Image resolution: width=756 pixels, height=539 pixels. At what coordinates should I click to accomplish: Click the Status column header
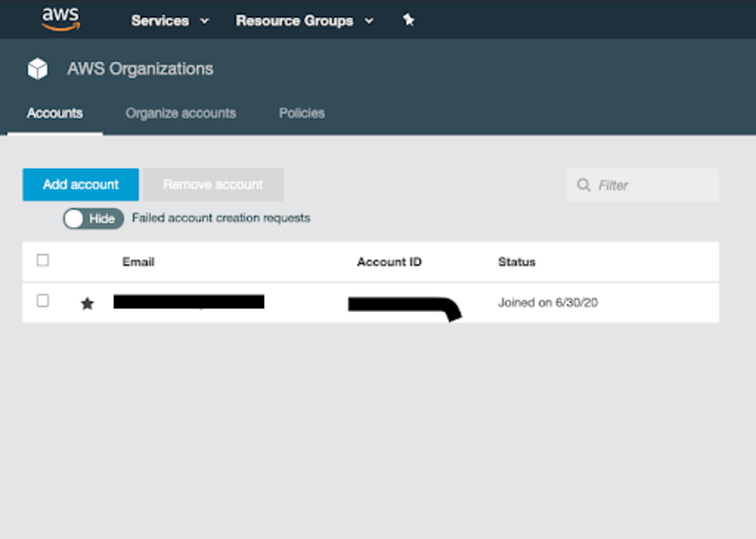click(x=517, y=262)
